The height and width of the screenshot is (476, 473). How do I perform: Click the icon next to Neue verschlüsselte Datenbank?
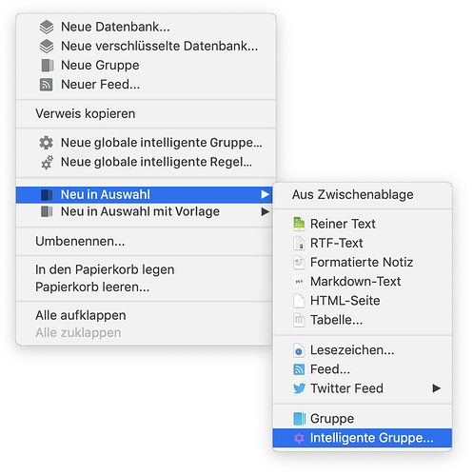[x=47, y=47]
